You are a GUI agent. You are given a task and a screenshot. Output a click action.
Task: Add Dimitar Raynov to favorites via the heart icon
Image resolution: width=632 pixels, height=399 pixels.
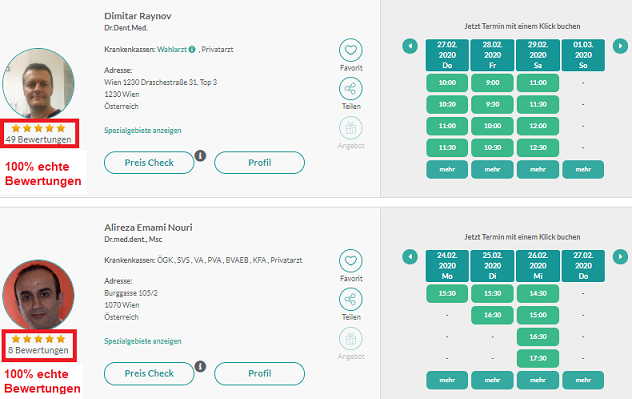click(351, 50)
